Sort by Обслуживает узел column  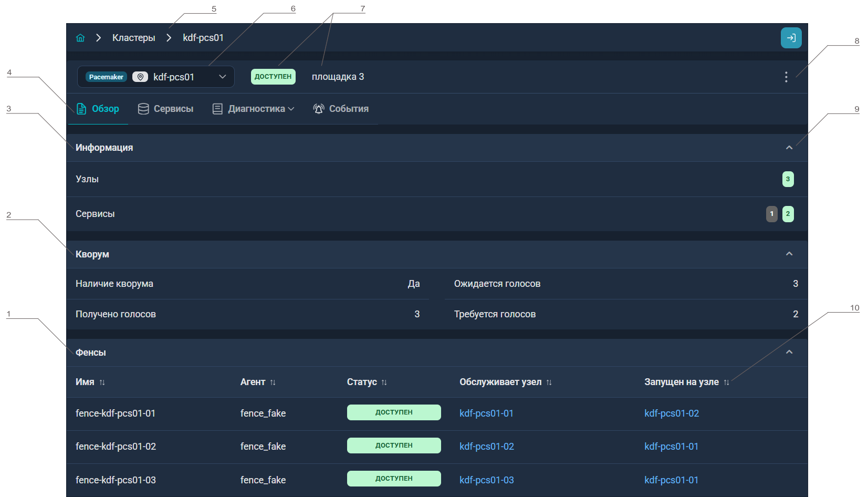[x=549, y=382]
